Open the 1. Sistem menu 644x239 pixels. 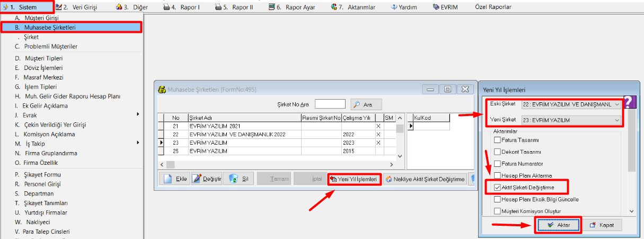20,7
